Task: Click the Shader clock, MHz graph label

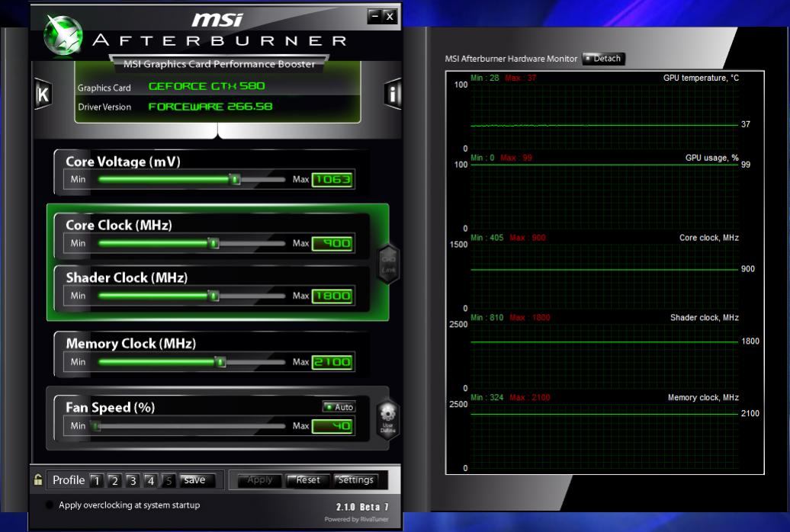Action: (705, 317)
